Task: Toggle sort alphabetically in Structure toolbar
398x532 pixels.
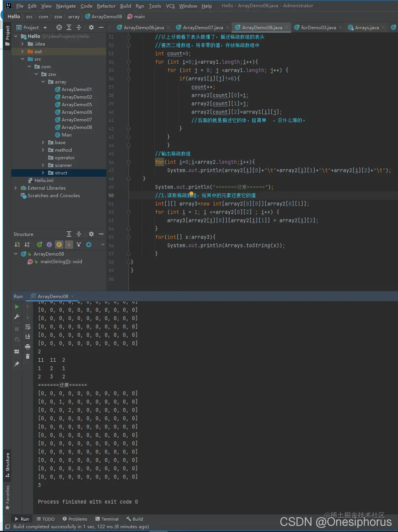Action: pyautogui.click(x=27, y=245)
